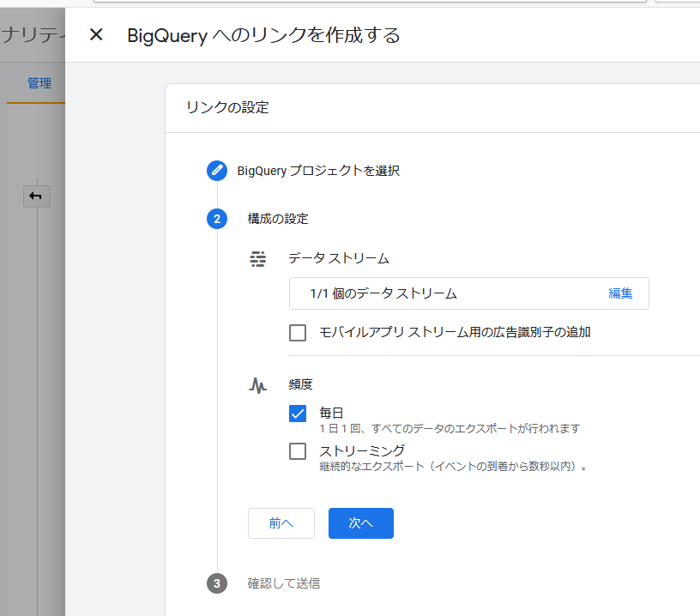700x616 pixels.
Task: Click the データ ストリーム section label
Action: point(339,258)
